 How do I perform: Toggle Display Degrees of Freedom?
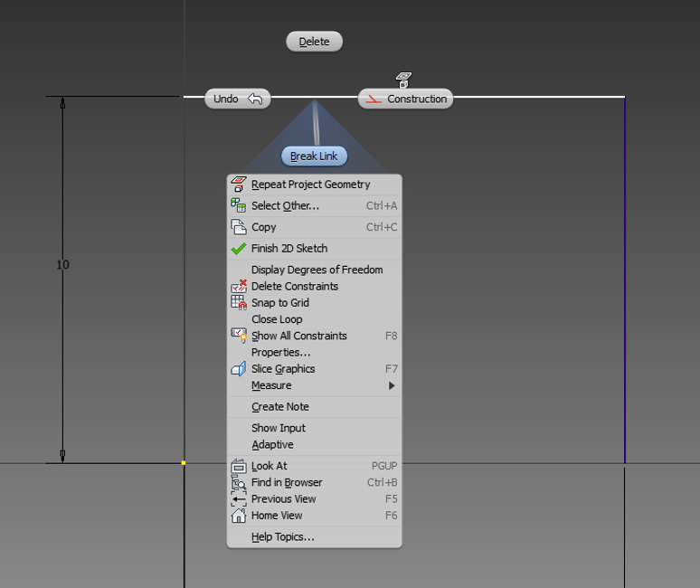click(317, 270)
